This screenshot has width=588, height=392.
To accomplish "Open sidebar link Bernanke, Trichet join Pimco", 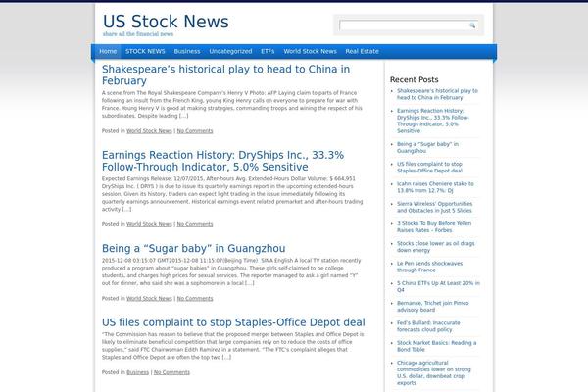I will [x=433, y=307].
